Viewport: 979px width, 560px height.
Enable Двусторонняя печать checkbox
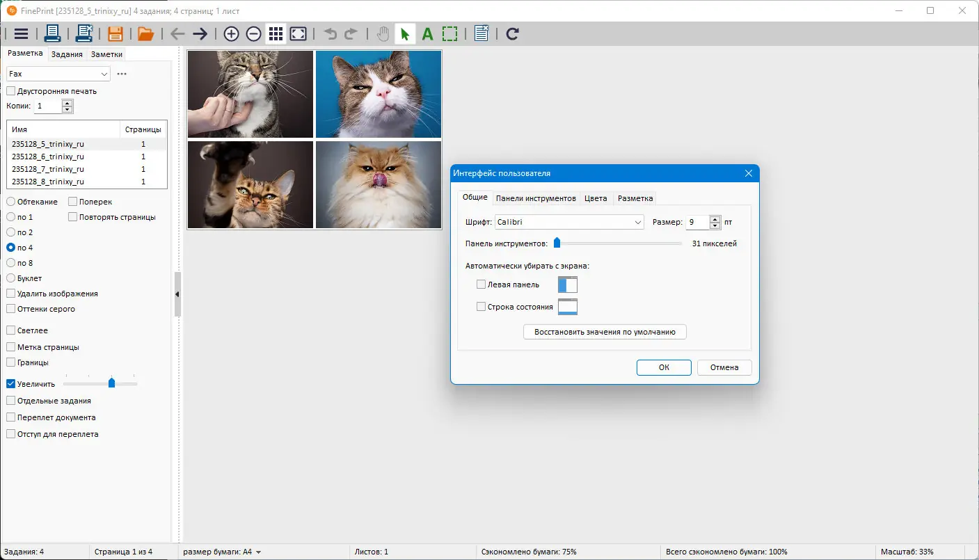click(x=11, y=91)
